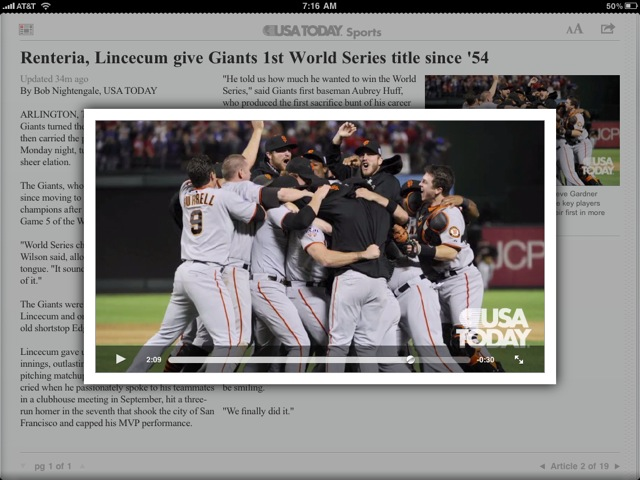Go to next article arrow

[x=617, y=466]
